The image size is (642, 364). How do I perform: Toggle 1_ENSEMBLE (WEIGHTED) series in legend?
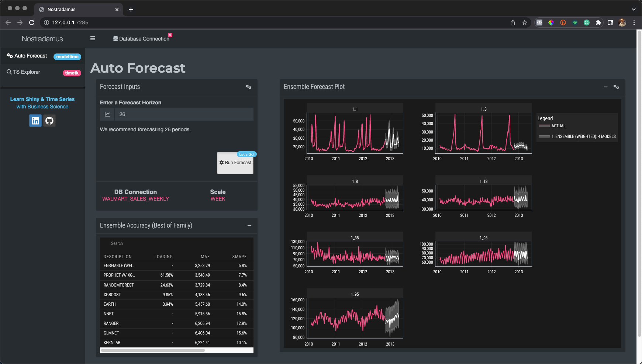pyautogui.click(x=577, y=136)
